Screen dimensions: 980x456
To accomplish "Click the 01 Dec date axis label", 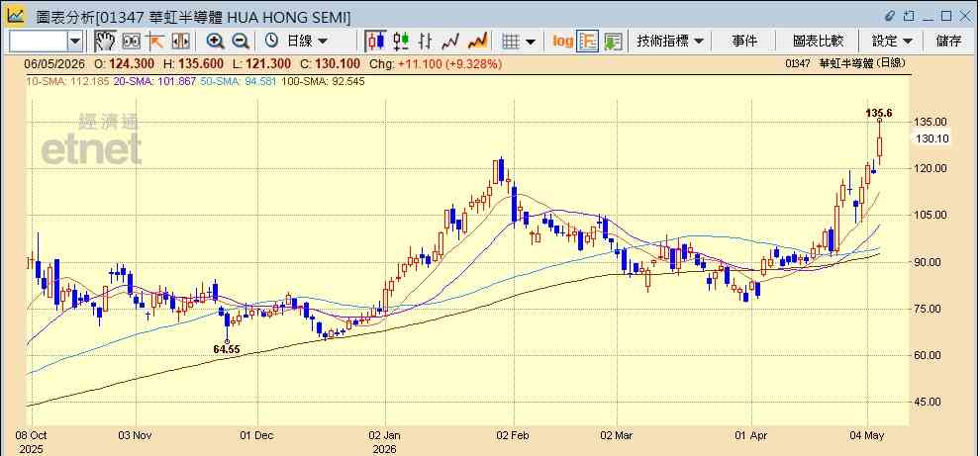I will coord(257,435).
